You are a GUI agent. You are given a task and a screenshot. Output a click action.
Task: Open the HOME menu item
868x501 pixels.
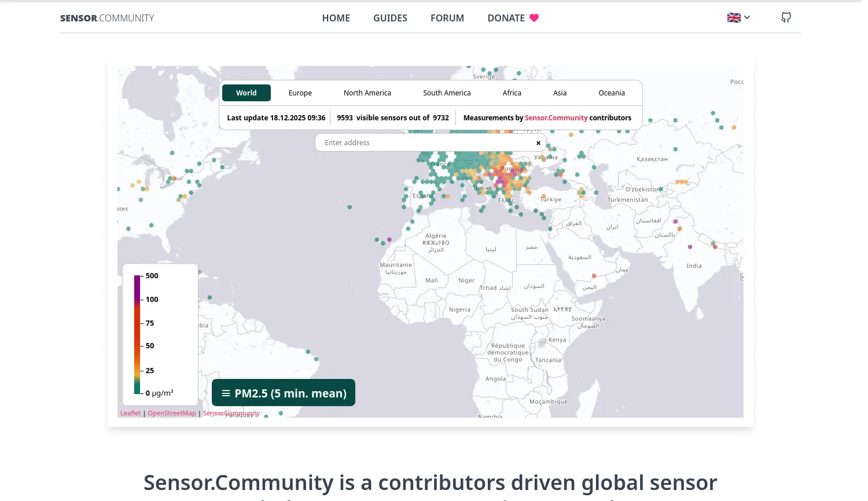click(x=336, y=18)
